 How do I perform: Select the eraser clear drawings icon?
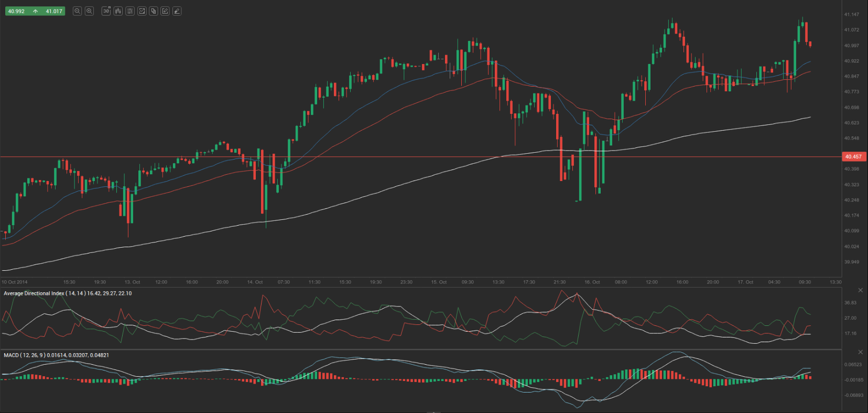[x=177, y=11]
